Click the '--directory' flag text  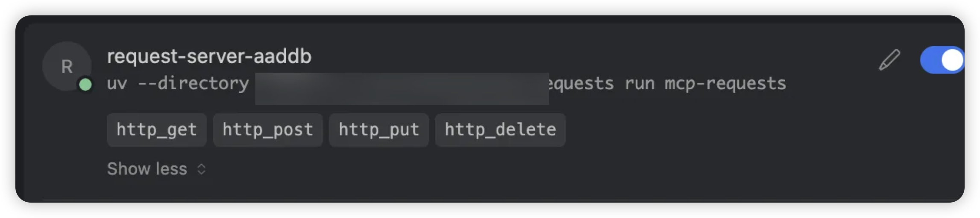click(x=194, y=84)
